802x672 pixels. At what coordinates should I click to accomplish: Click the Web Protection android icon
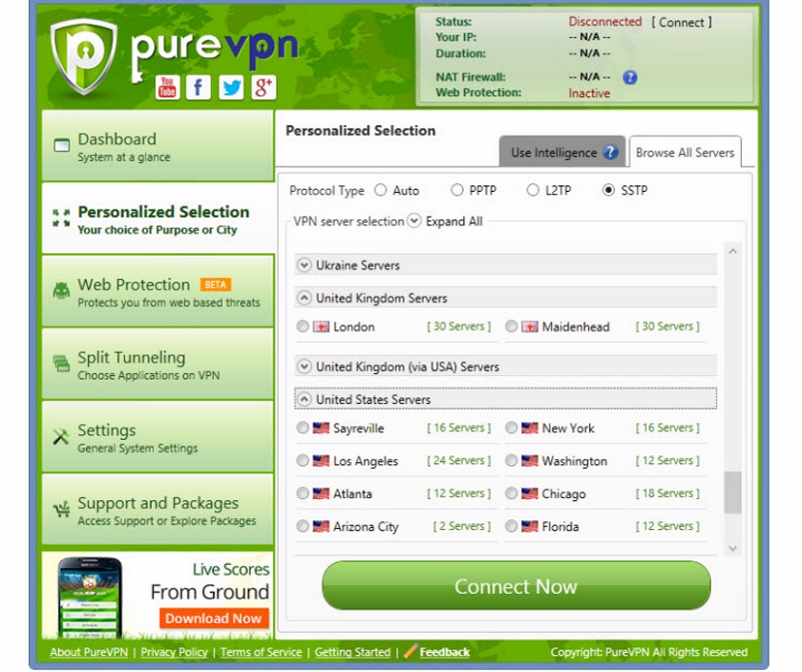(x=61, y=290)
